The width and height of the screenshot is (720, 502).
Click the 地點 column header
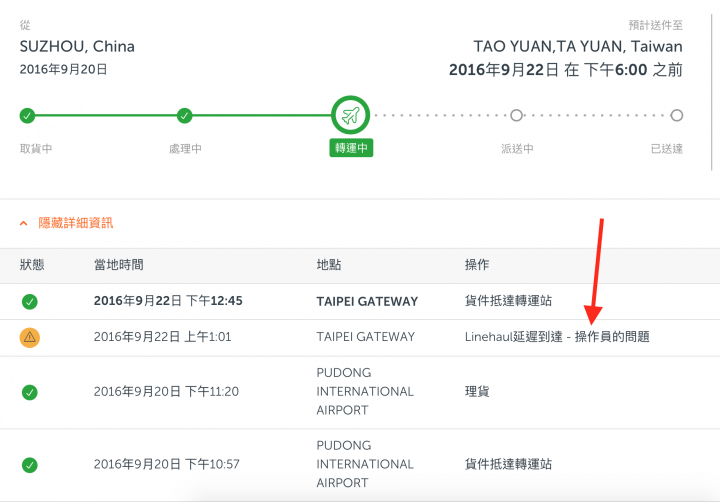click(x=329, y=265)
